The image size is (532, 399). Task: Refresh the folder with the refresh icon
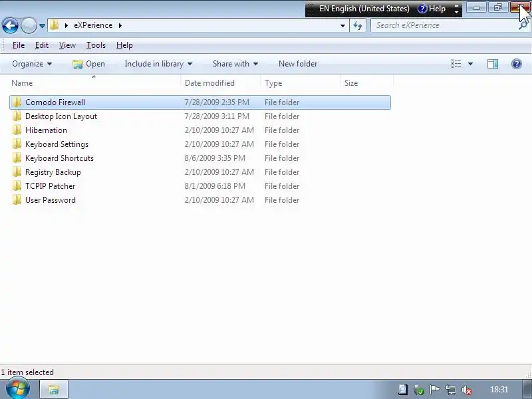coord(358,25)
